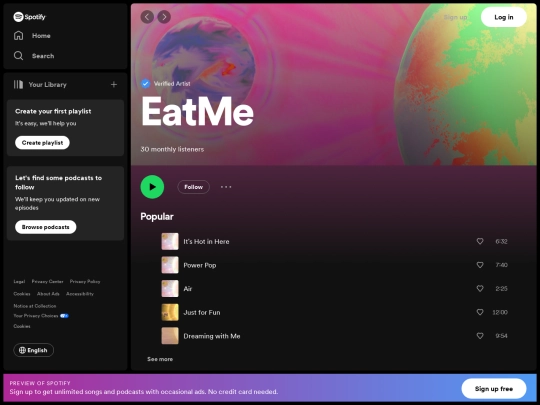Open the Legal link
This screenshot has height=405, width=540.
(19, 281)
